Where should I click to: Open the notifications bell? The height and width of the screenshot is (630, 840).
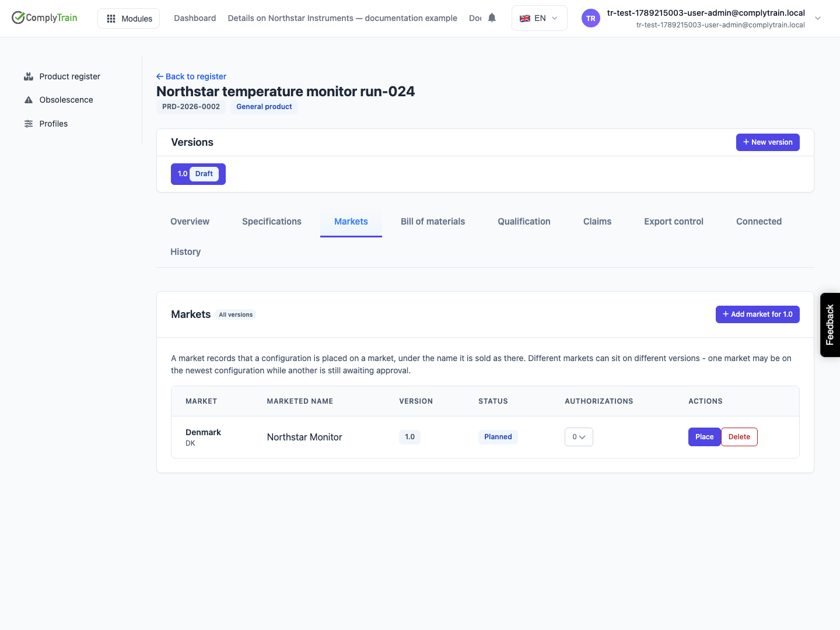492,18
